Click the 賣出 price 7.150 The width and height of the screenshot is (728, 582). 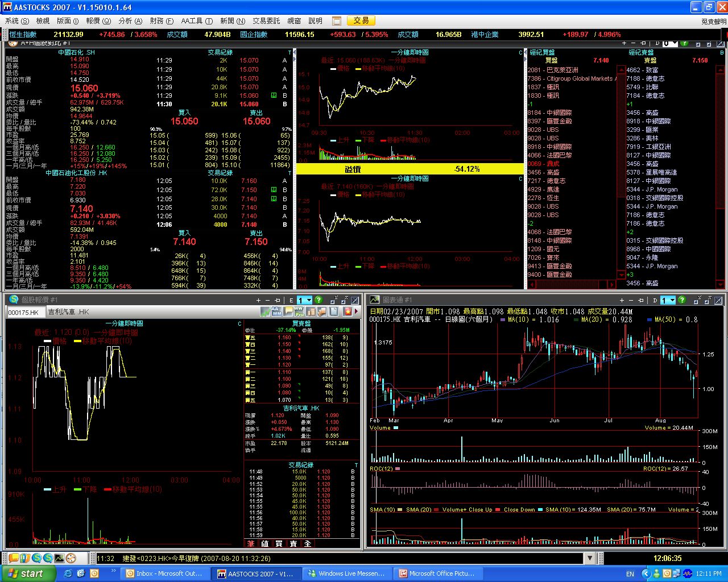(x=256, y=242)
